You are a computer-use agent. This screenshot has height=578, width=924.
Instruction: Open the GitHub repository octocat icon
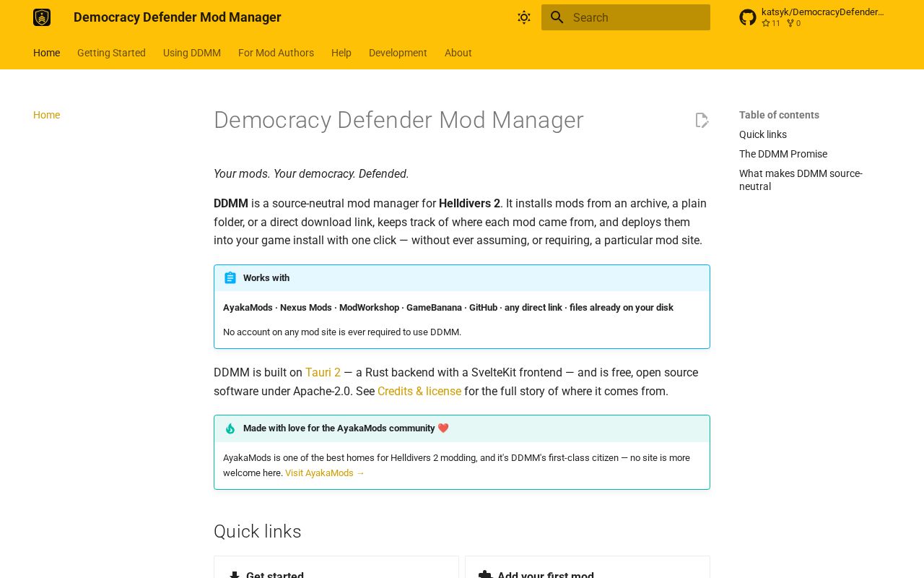748,17
